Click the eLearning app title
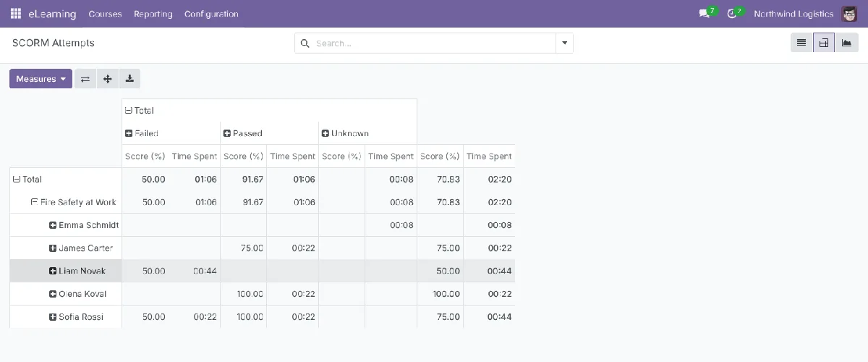Viewport: 868px width, 362px height. click(x=52, y=14)
